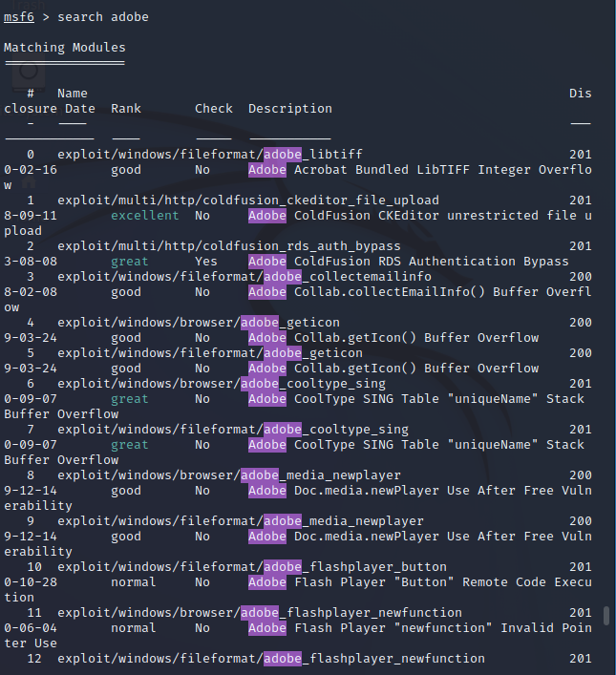
Task: Click module 12 fileformat/adobe_flashplayer_newfunction path
Action: (x=271, y=659)
